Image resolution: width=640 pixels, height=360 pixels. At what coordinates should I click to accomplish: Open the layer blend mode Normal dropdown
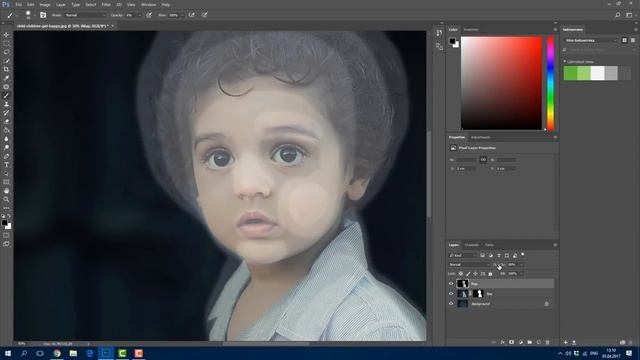(469, 264)
